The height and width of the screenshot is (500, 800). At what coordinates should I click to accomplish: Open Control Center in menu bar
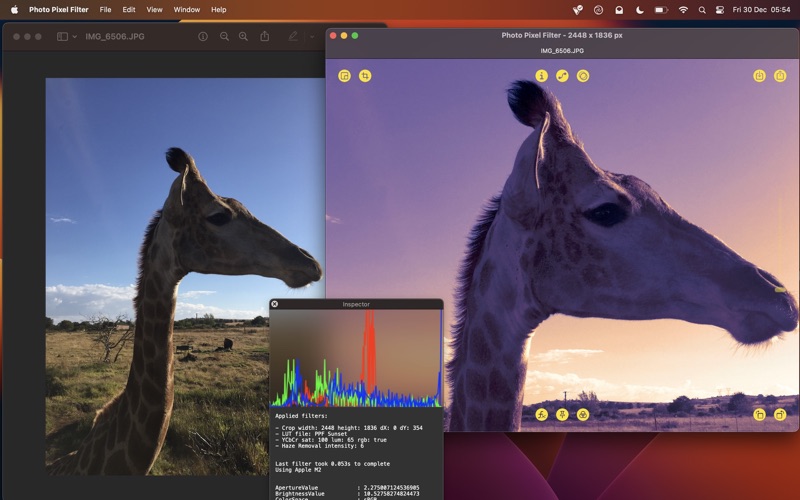pos(719,10)
